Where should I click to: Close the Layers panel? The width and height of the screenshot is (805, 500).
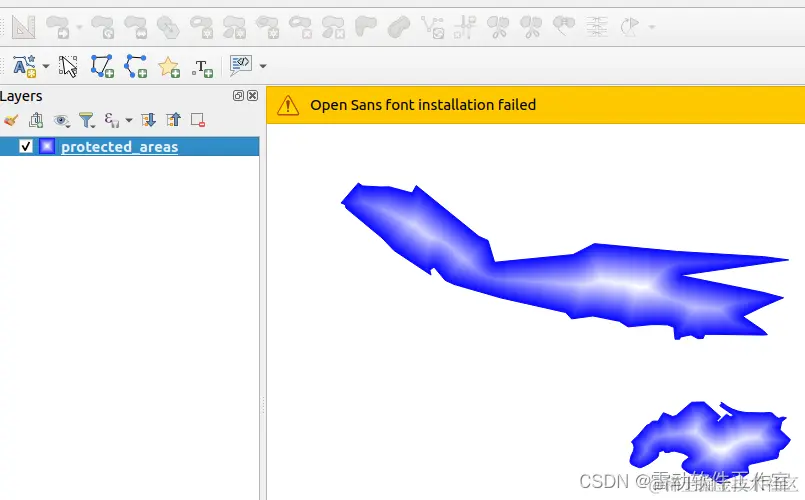coord(253,95)
